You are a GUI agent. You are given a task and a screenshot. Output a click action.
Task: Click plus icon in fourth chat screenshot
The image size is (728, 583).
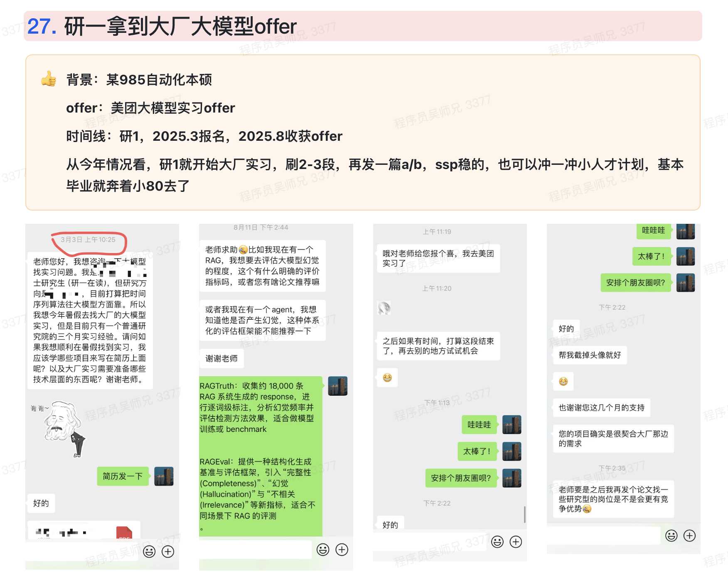coord(690,536)
